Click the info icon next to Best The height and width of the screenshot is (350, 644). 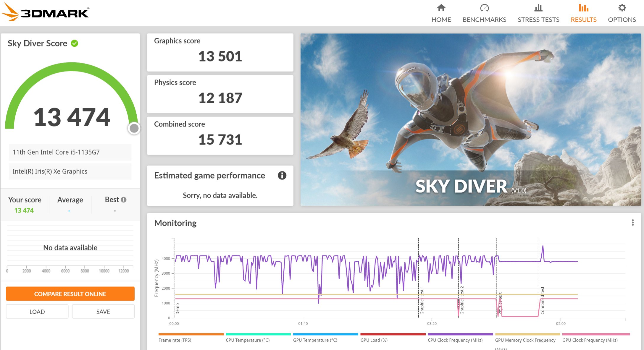pyautogui.click(x=124, y=200)
